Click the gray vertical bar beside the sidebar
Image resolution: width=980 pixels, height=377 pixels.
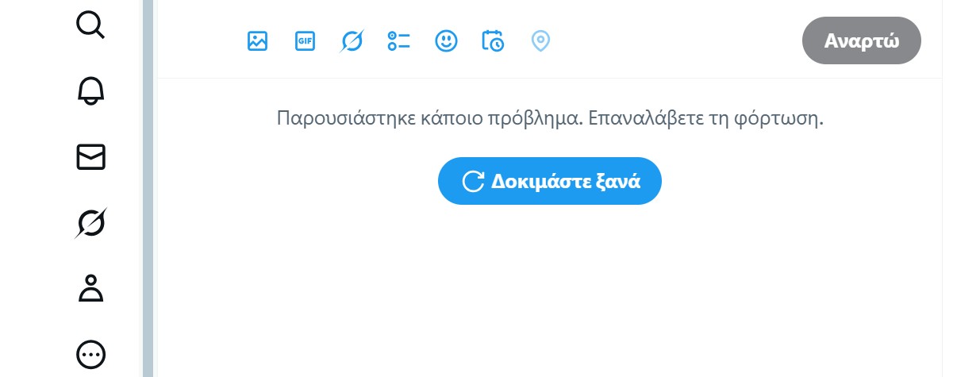click(x=148, y=188)
